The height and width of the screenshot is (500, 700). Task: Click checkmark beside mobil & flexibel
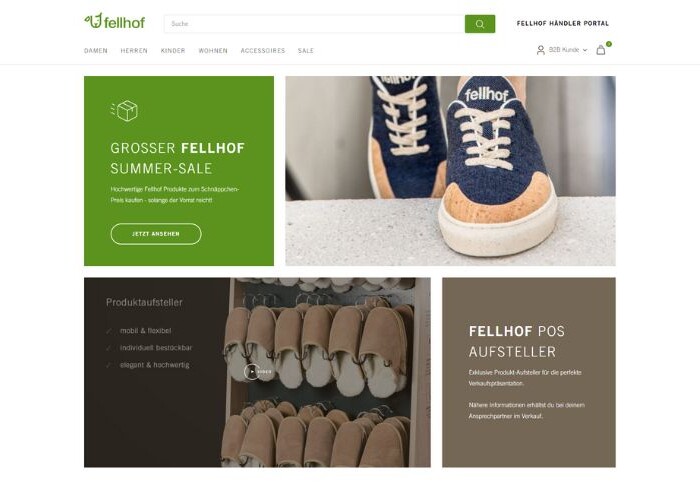coord(108,331)
